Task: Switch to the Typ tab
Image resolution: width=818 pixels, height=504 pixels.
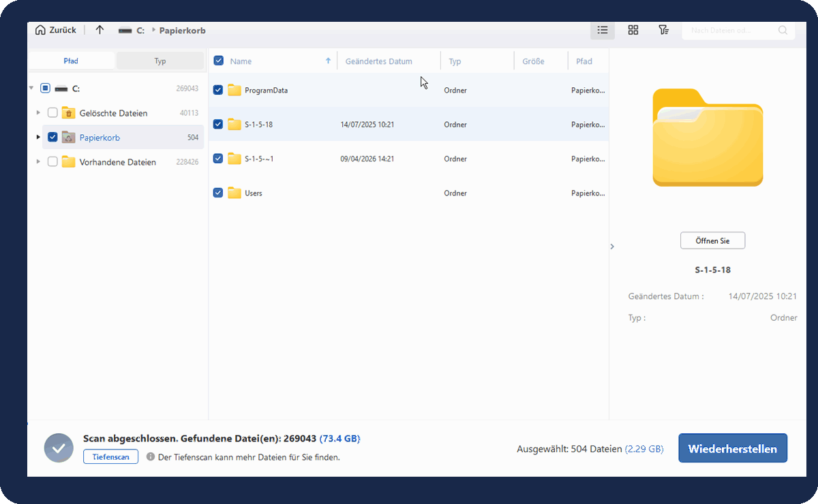Action: click(160, 61)
